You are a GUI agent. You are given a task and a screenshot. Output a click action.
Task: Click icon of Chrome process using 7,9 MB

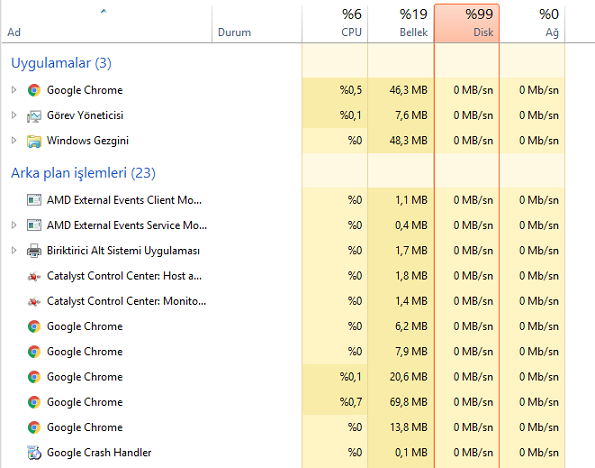[34, 352]
